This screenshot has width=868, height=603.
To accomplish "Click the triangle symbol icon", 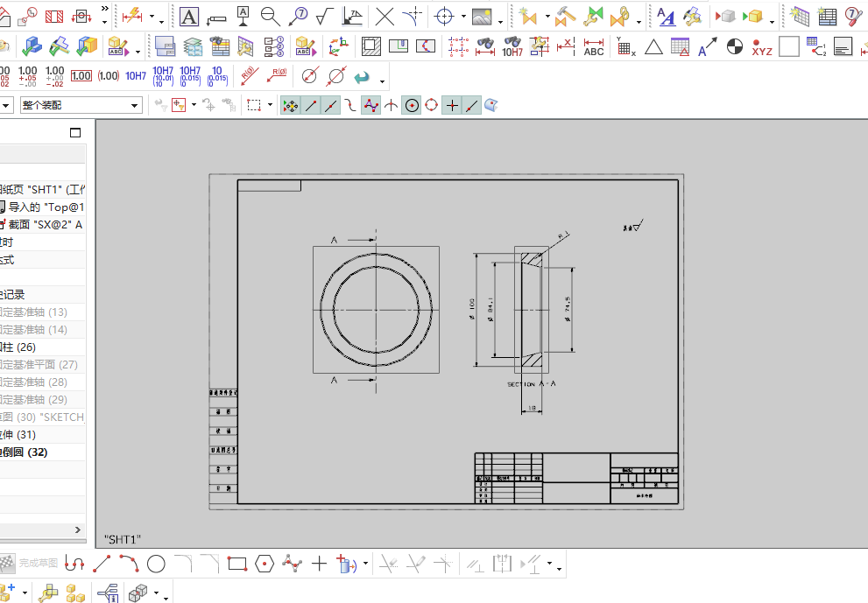I will 653,47.
